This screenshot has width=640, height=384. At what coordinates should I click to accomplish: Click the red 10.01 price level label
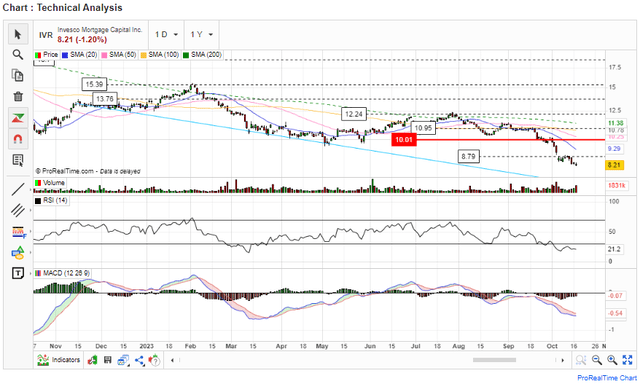(x=404, y=140)
